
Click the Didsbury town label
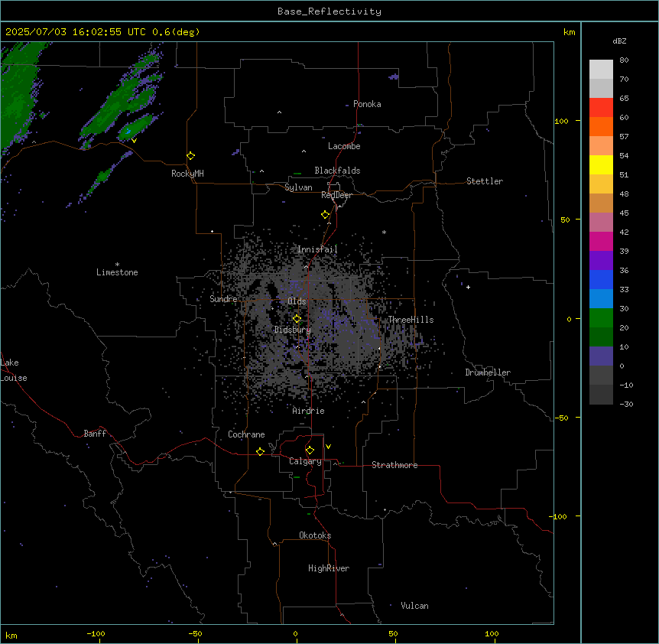pyautogui.click(x=293, y=330)
